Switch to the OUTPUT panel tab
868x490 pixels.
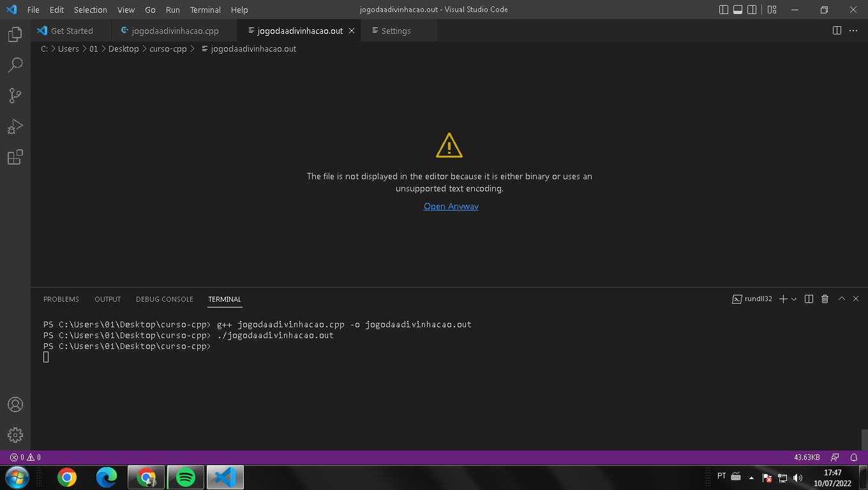click(x=107, y=299)
